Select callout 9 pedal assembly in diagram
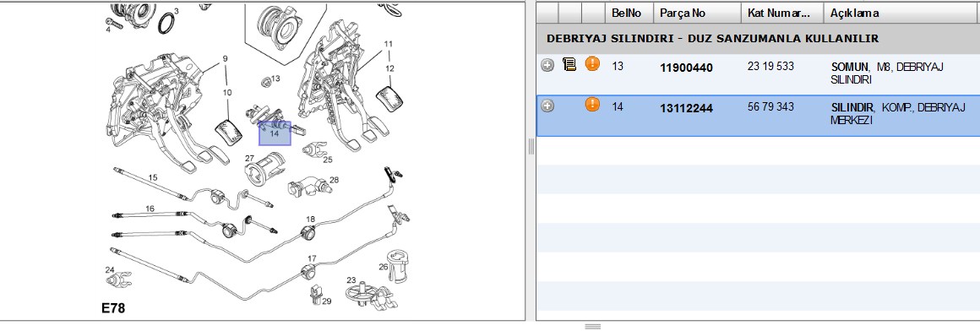The image size is (980, 331). pos(225,59)
